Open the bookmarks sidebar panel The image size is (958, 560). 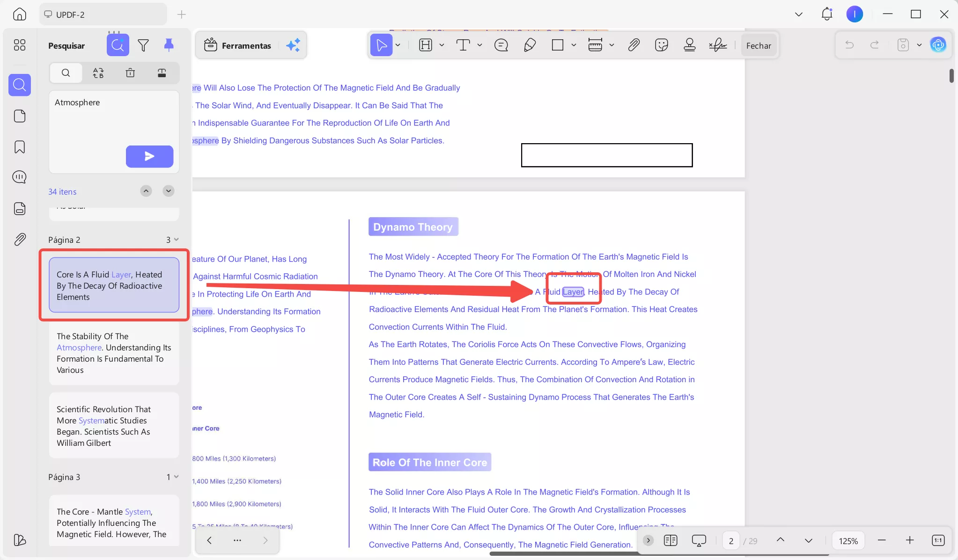20,147
